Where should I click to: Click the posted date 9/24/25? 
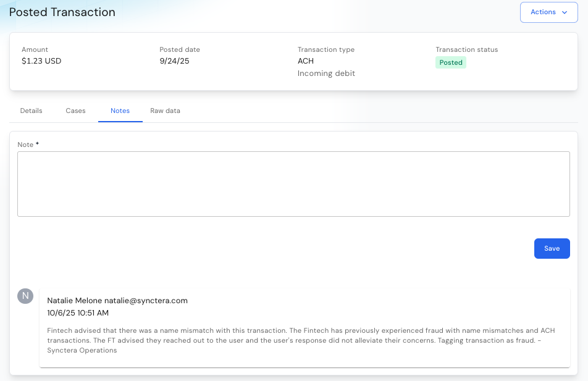pyautogui.click(x=174, y=61)
